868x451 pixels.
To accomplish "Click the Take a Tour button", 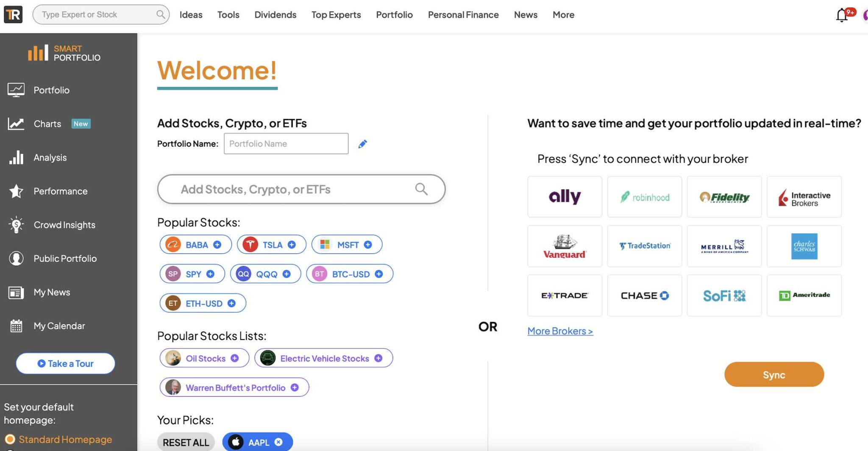I will coord(66,364).
